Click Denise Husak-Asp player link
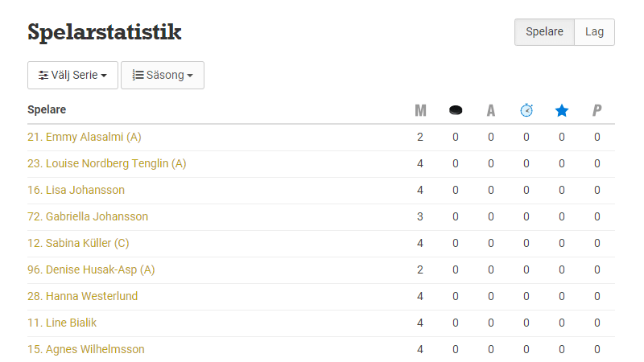Viewport: 644px width, 362px height. pyautogui.click(x=91, y=269)
